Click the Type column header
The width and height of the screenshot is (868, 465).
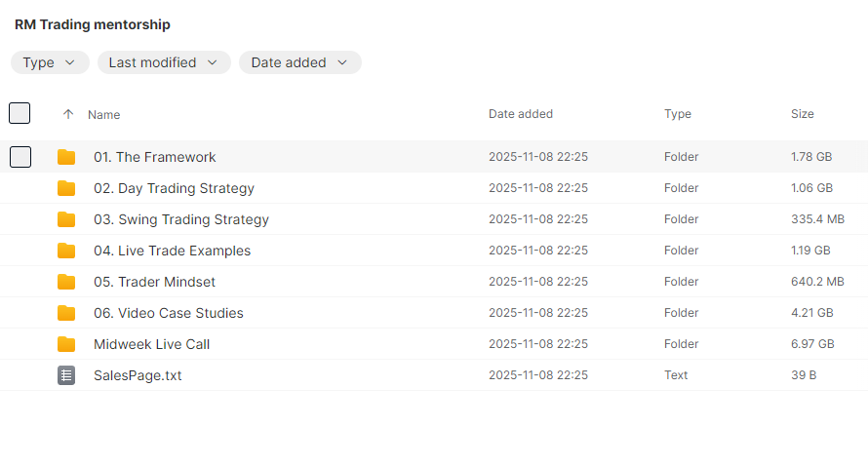click(x=678, y=114)
